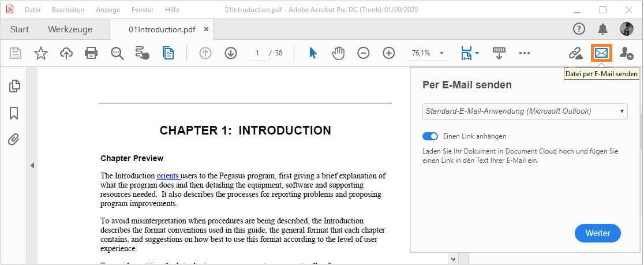Open the Help question mark icon
The height and width of the screenshot is (265, 644).
[579, 29]
